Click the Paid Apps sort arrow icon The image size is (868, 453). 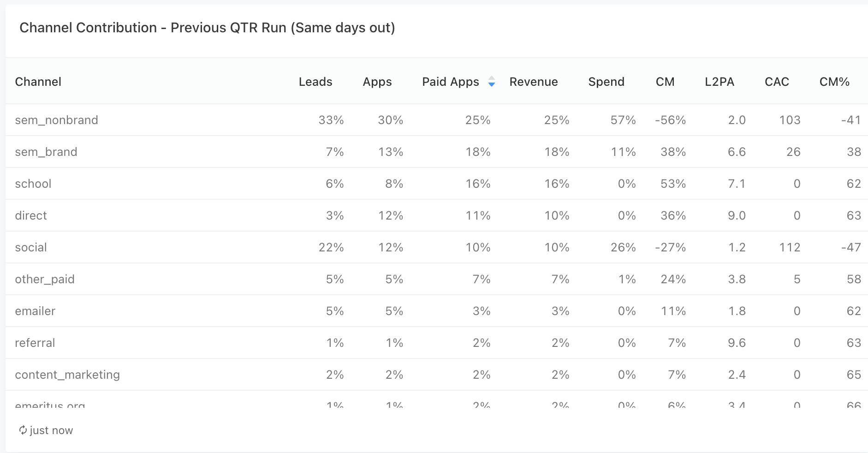tap(492, 82)
